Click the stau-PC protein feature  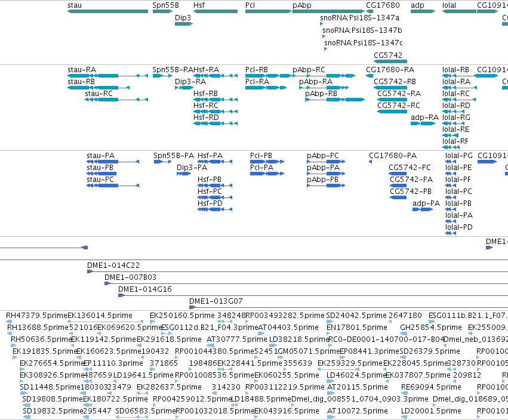point(113,186)
